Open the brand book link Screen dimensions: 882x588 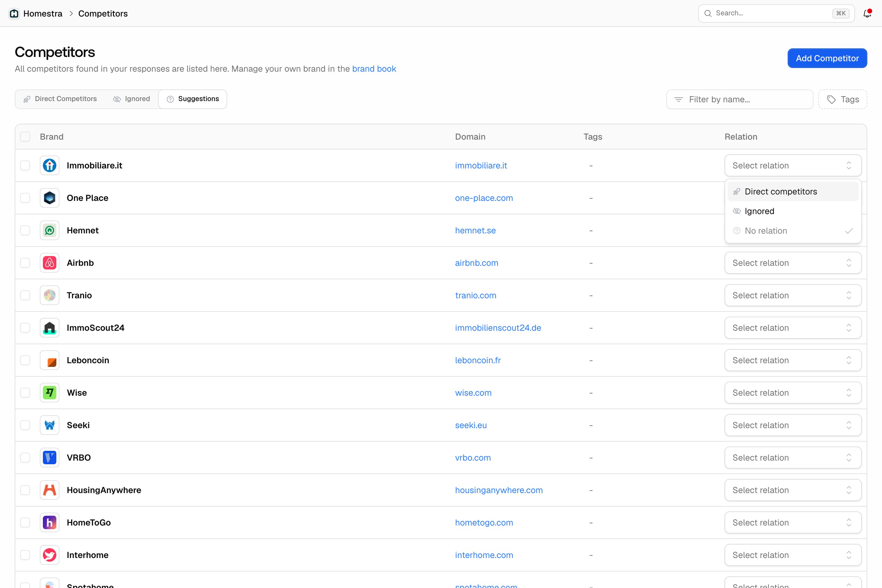pos(374,69)
